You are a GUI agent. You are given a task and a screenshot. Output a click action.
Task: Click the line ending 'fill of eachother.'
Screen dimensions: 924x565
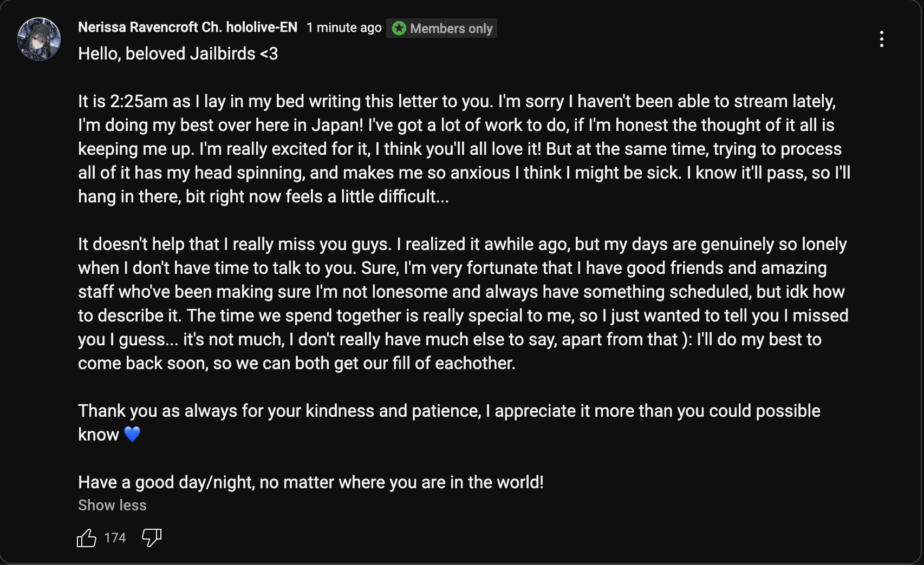297,363
